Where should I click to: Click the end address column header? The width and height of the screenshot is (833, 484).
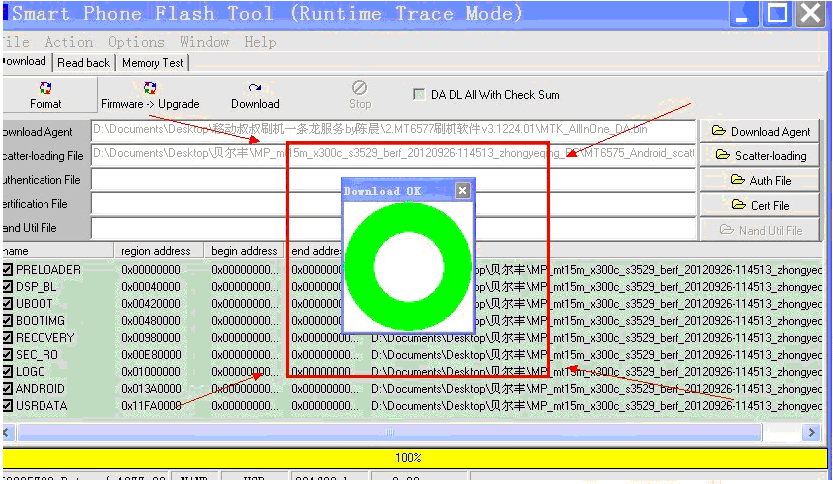(x=314, y=251)
